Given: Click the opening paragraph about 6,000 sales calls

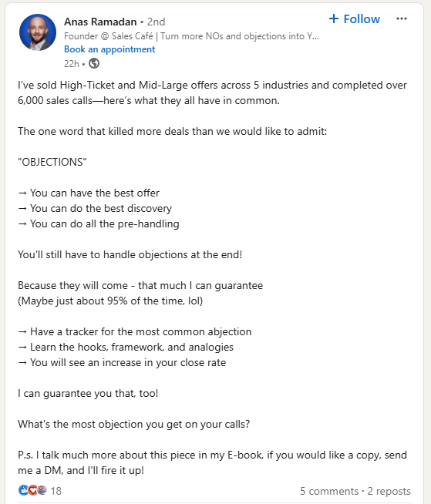Looking at the screenshot, I should click(212, 93).
